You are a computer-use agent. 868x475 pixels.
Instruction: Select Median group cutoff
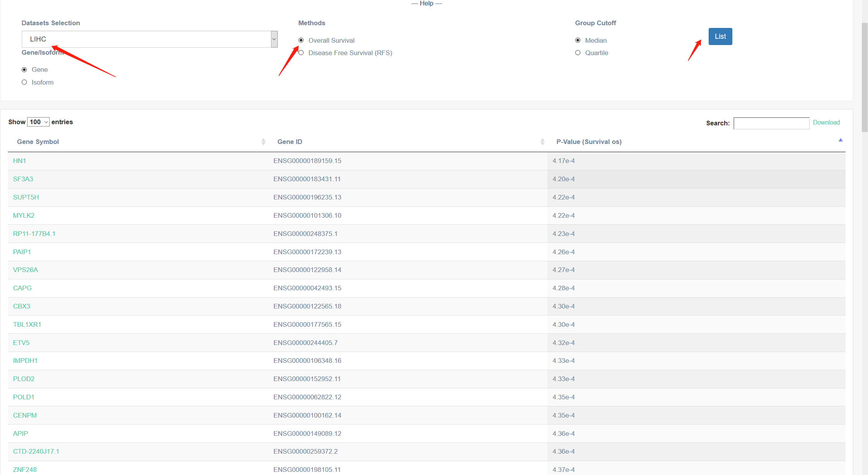(578, 40)
